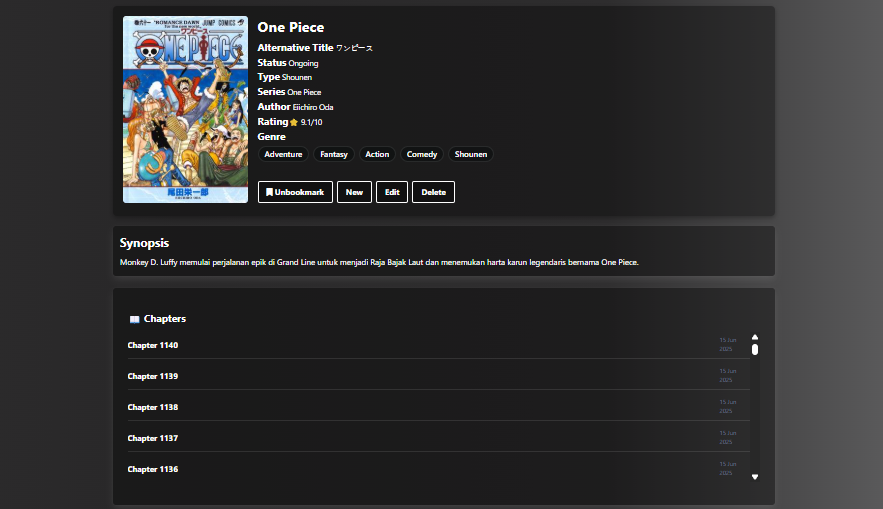Click the Delete button
This screenshot has height=509, width=883.
433,192
